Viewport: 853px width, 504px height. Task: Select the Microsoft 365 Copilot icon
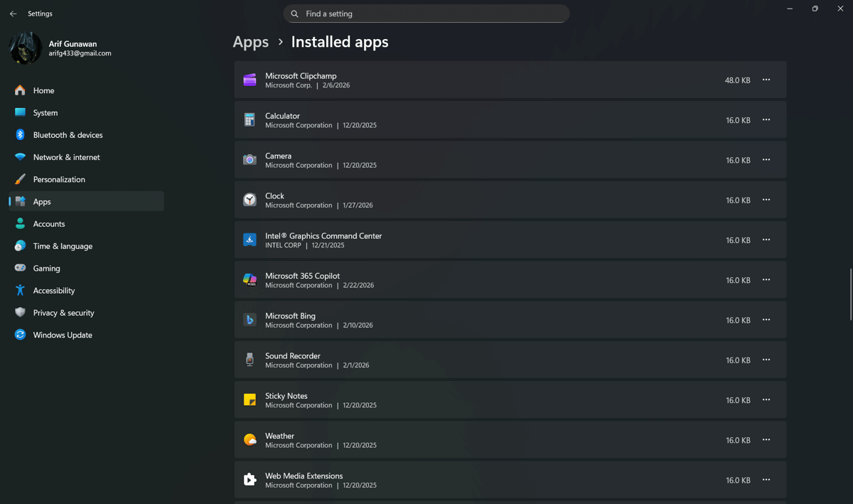(x=250, y=279)
